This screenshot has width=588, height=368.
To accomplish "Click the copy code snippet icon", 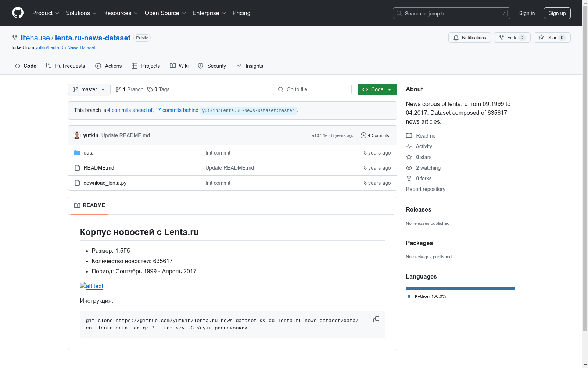I will point(376,319).
